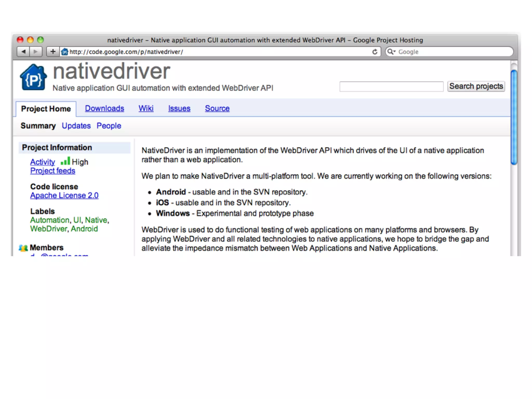This screenshot has height=399, width=532.
Task: Click the Members people icon
Action: (x=23, y=248)
